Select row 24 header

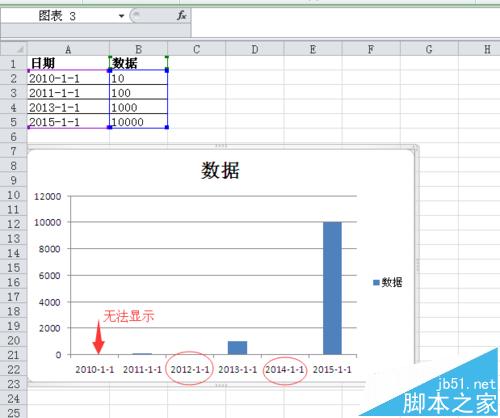(x=13, y=399)
